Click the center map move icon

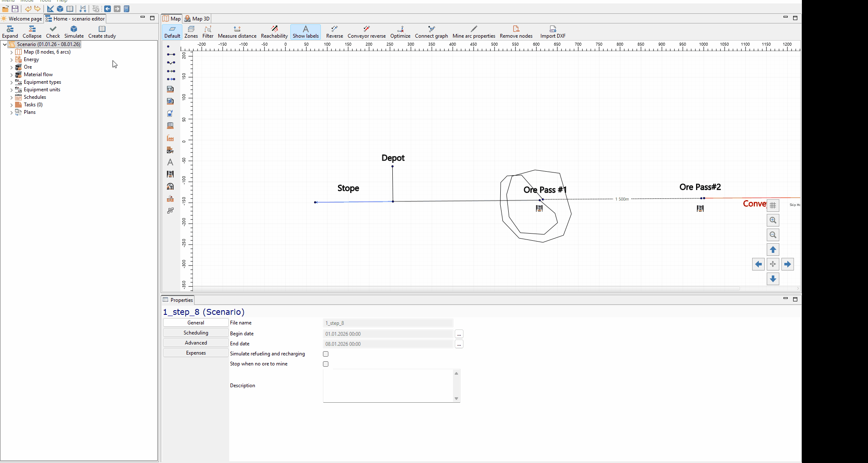click(x=773, y=264)
